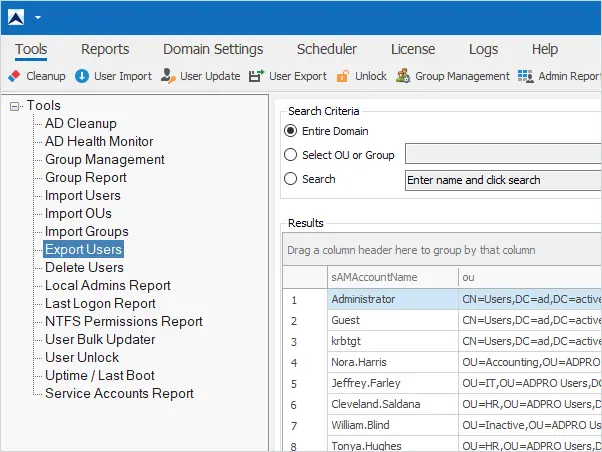Click the Cleanup eraser icon
The height and width of the screenshot is (452, 602).
coord(14,76)
